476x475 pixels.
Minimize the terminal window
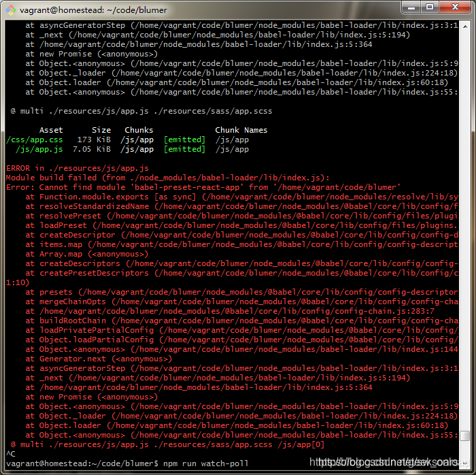[x=411, y=7]
